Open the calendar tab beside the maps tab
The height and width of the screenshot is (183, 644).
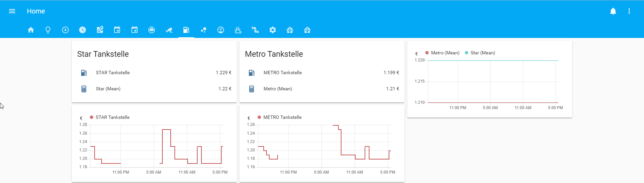(117, 30)
